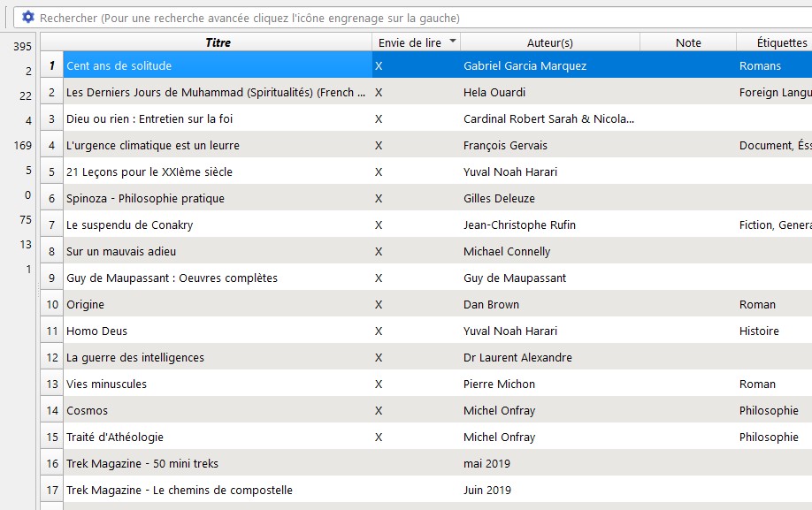
Task: Click author cell 'Hela Ouardi'
Action: point(494,93)
